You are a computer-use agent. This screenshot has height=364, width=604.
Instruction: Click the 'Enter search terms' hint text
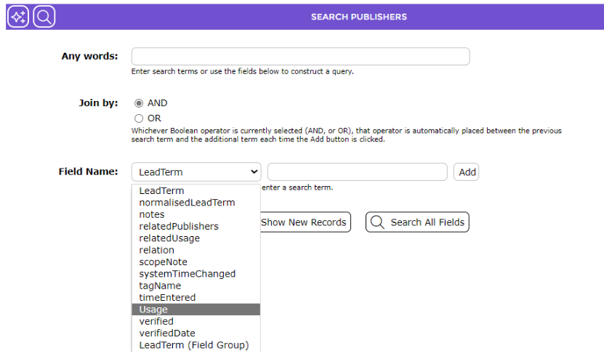[x=242, y=72]
